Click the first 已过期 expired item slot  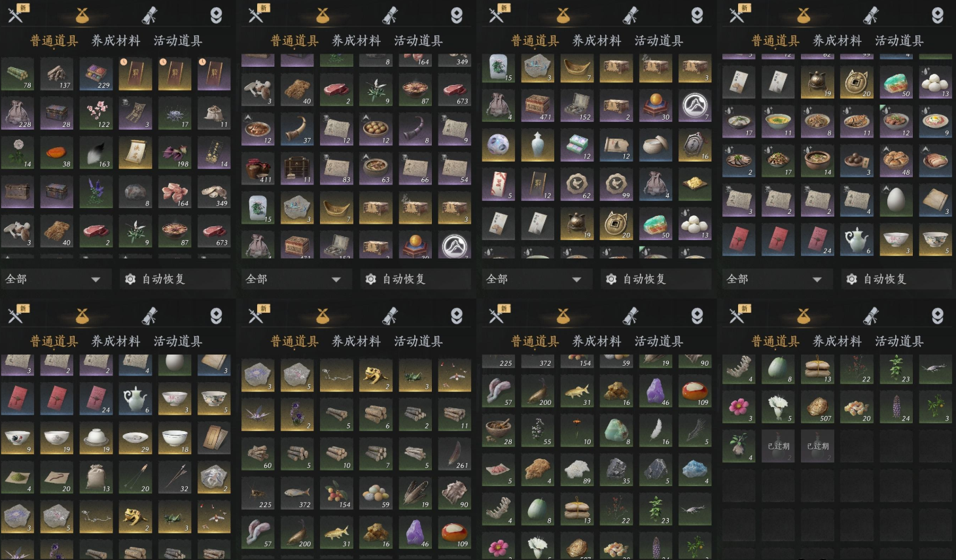[x=779, y=446]
